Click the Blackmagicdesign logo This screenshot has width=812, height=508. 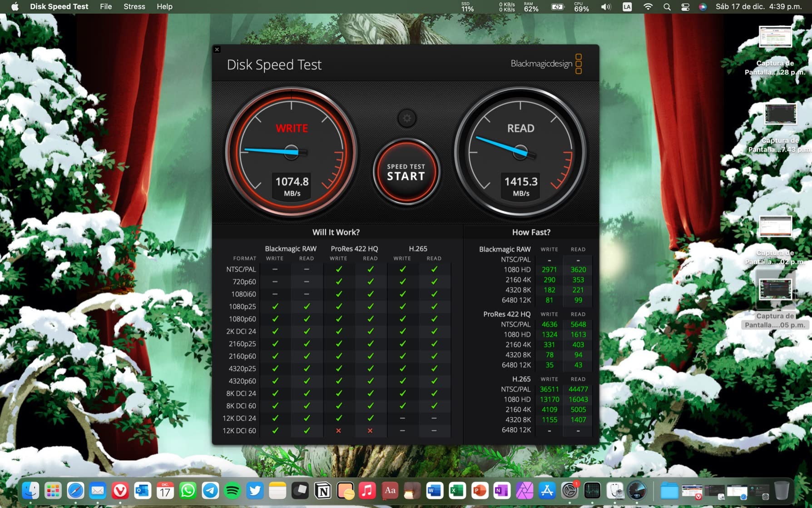click(x=546, y=64)
